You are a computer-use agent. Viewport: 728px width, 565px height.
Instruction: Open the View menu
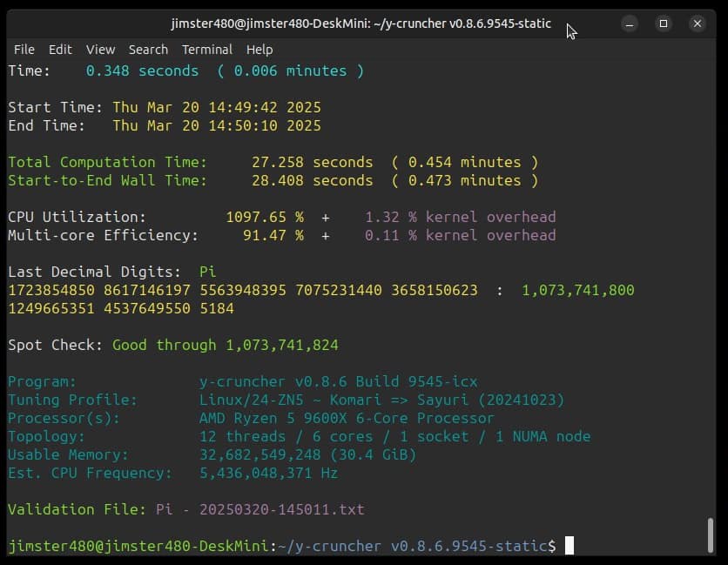click(x=100, y=50)
